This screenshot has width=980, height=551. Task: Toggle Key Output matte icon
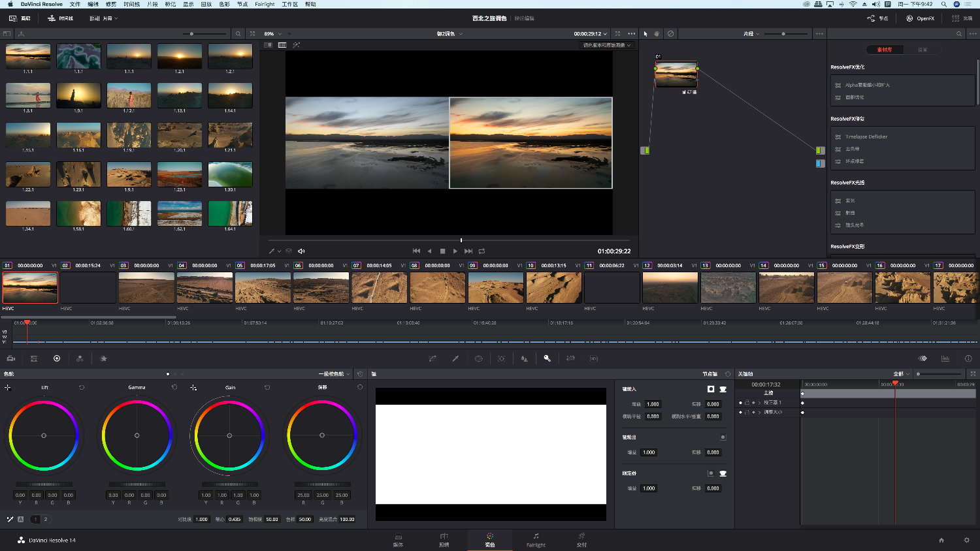(723, 437)
